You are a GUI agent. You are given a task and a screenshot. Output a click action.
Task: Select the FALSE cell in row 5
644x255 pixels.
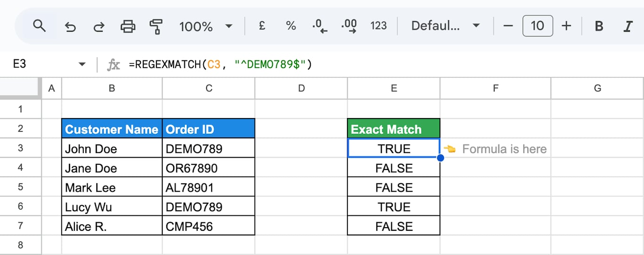pos(394,187)
